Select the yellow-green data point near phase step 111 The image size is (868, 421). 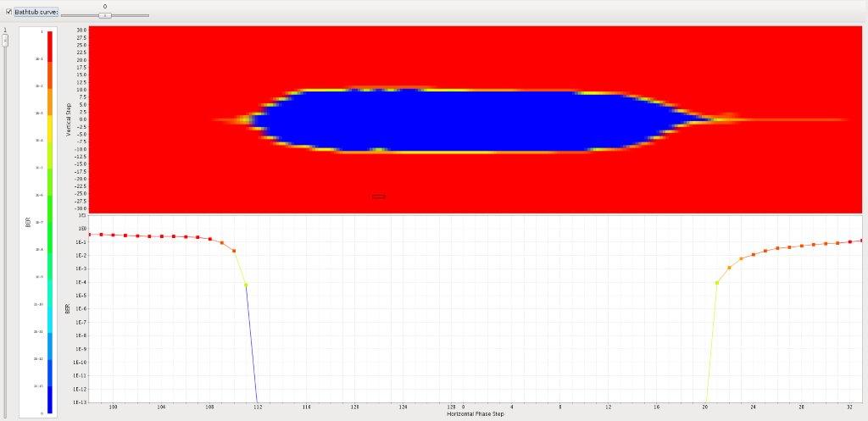(246, 285)
